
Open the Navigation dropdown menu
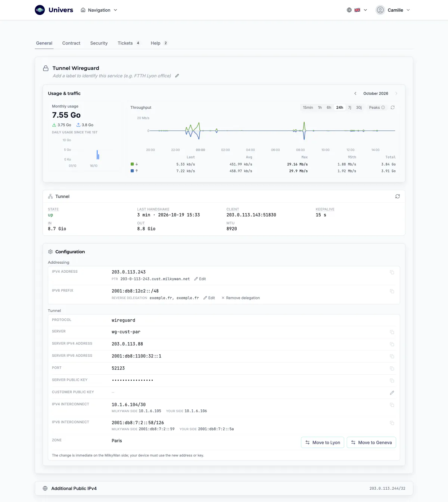(99, 10)
